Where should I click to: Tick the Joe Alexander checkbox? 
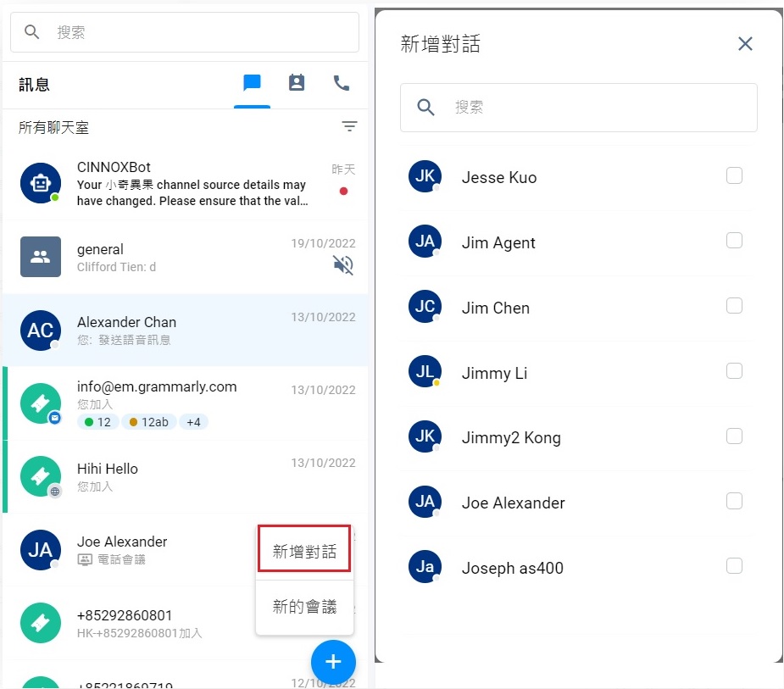(734, 501)
